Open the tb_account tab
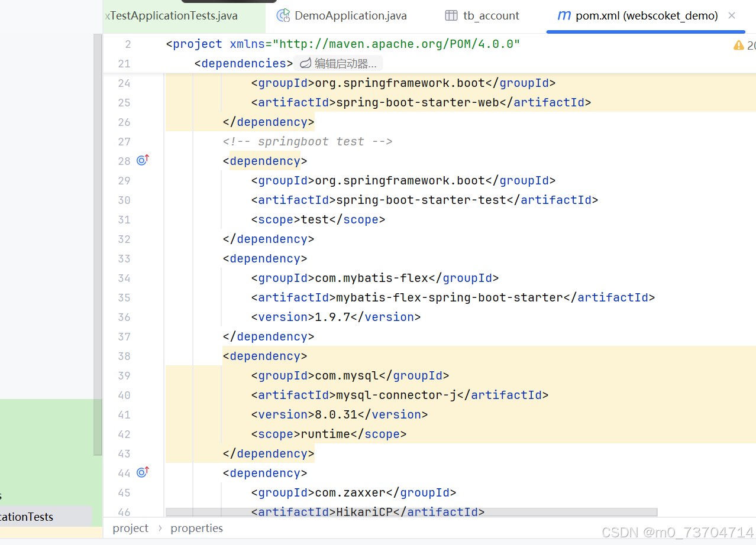This screenshot has height=545, width=756. click(490, 15)
